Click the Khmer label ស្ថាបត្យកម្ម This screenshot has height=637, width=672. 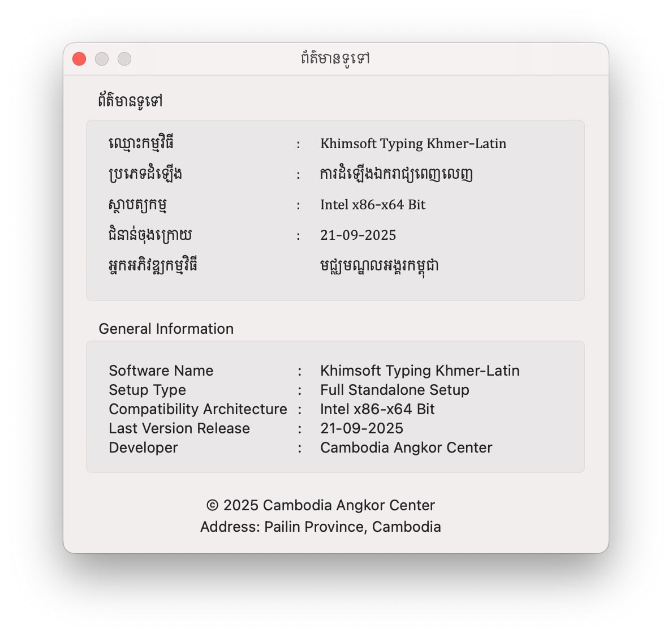[x=137, y=205]
